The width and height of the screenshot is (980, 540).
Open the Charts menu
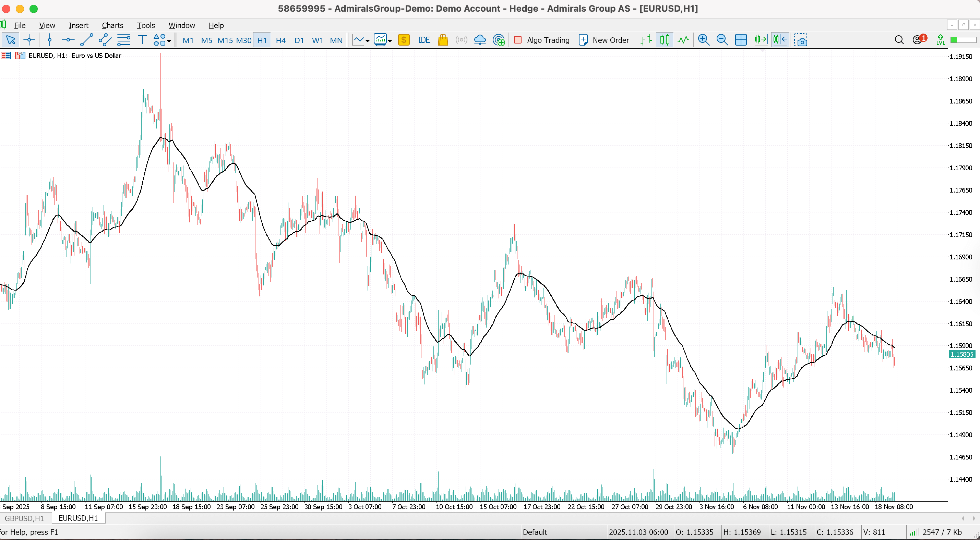point(112,25)
